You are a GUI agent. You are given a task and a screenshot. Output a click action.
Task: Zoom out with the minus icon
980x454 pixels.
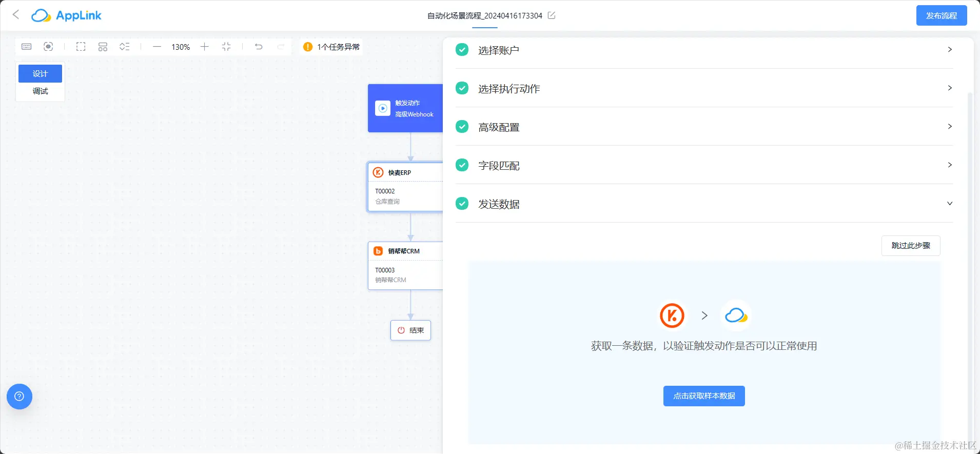(157, 47)
